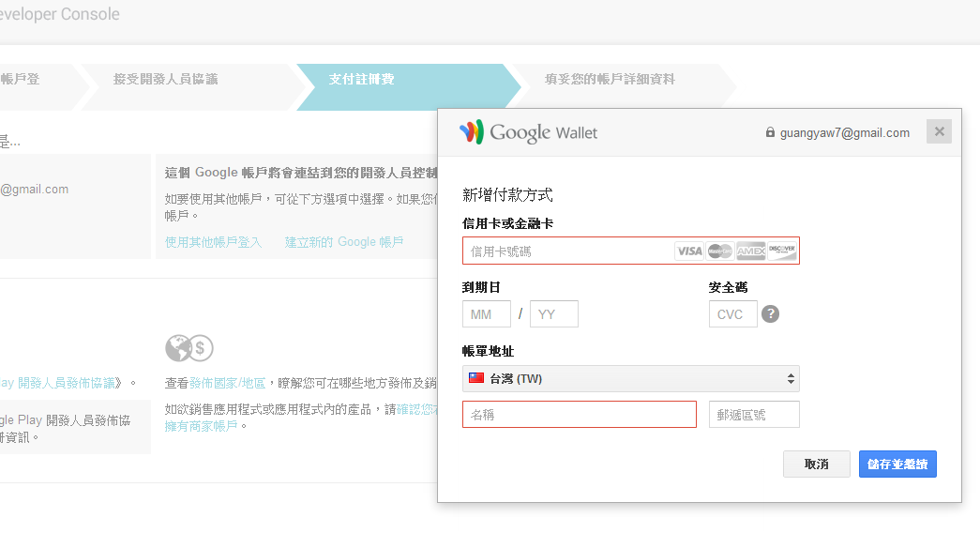Focus the MM expiration month field
This screenshot has height=533, width=980.
click(x=487, y=314)
